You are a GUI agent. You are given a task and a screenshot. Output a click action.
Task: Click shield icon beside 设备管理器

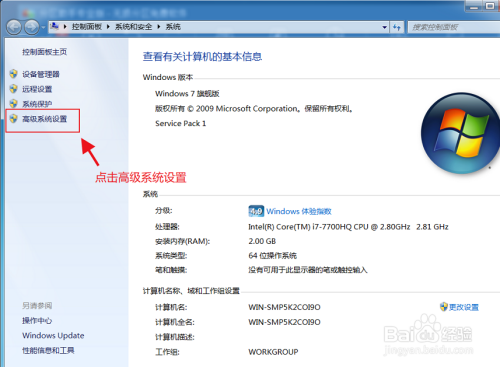pyautogui.click(x=14, y=74)
